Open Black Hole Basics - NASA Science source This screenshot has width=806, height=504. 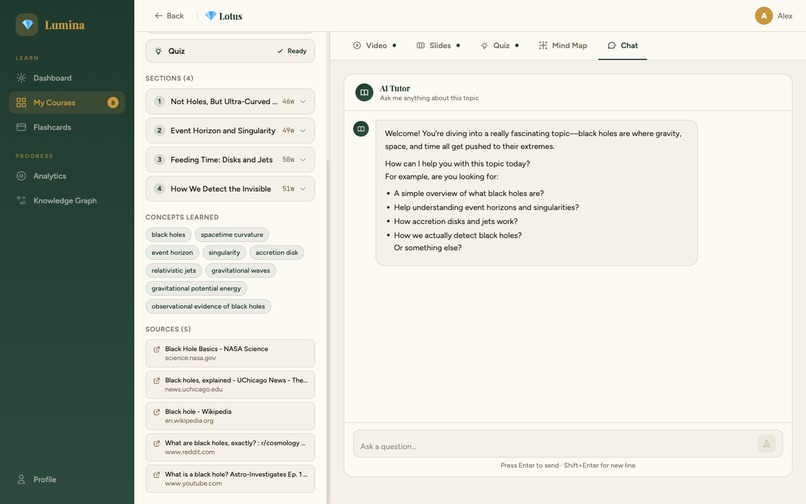[230, 353]
